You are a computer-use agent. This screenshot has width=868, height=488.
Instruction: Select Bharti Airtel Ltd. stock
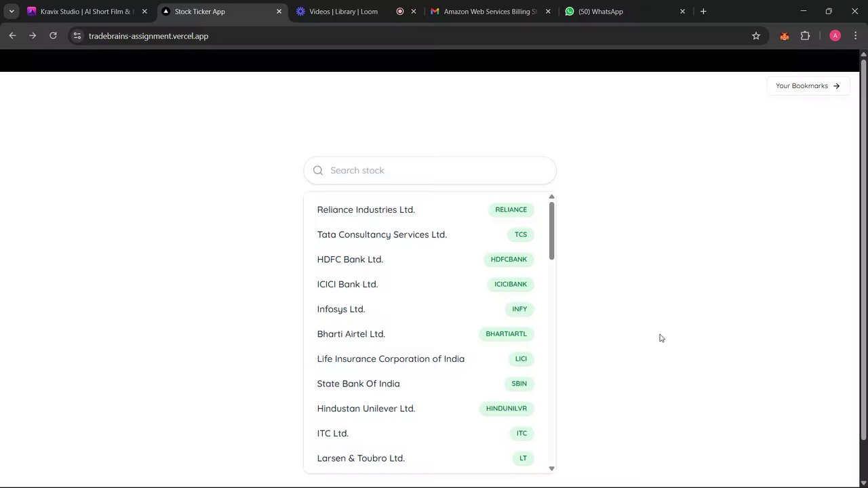[426, 334]
